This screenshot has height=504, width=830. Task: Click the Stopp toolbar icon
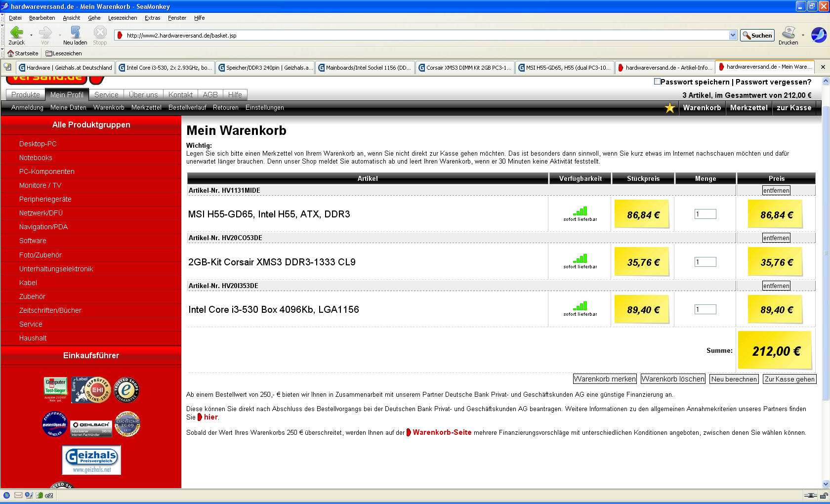click(x=100, y=35)
